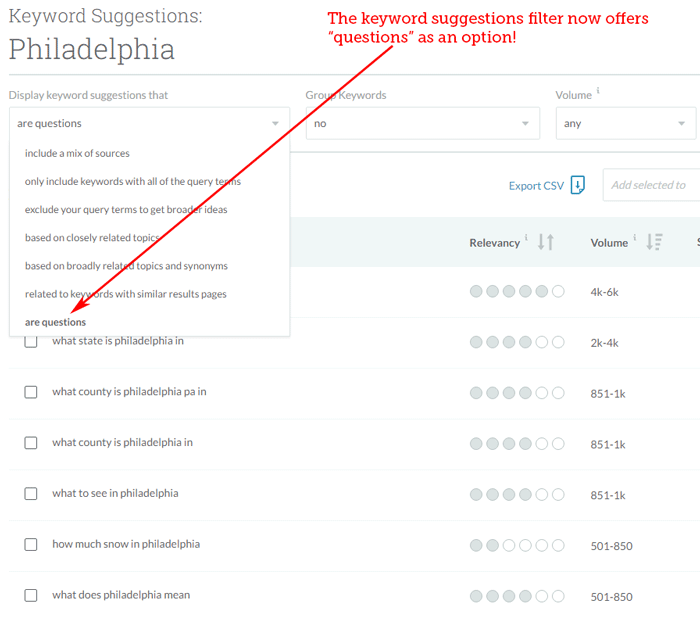Click the Export CSV download icon
Screen dimensions: 700x620
577,185
